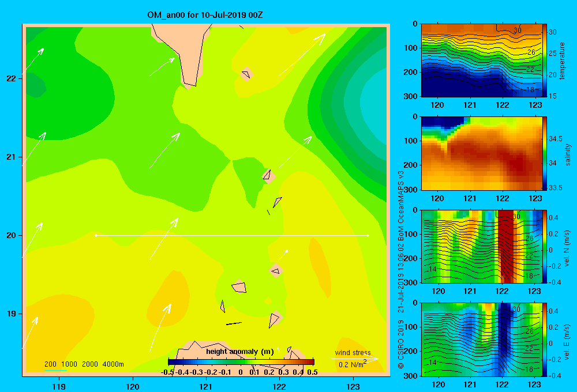Click the height anomaly color bar
The image size is (577, 392).
pos(241,362)
